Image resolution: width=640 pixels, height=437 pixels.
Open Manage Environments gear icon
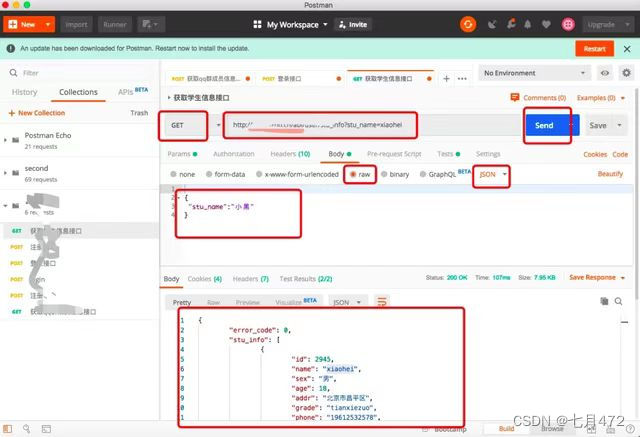[626, 73]
